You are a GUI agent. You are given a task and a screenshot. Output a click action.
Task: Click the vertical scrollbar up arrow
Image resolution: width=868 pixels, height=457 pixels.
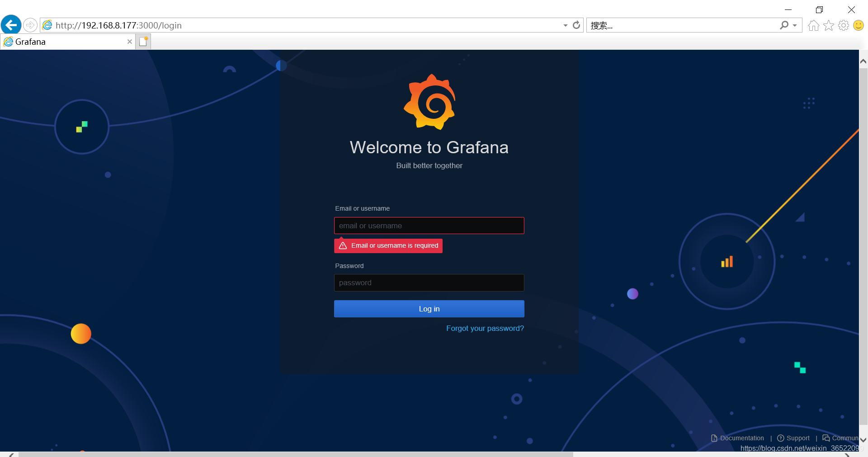click(863, 61)
